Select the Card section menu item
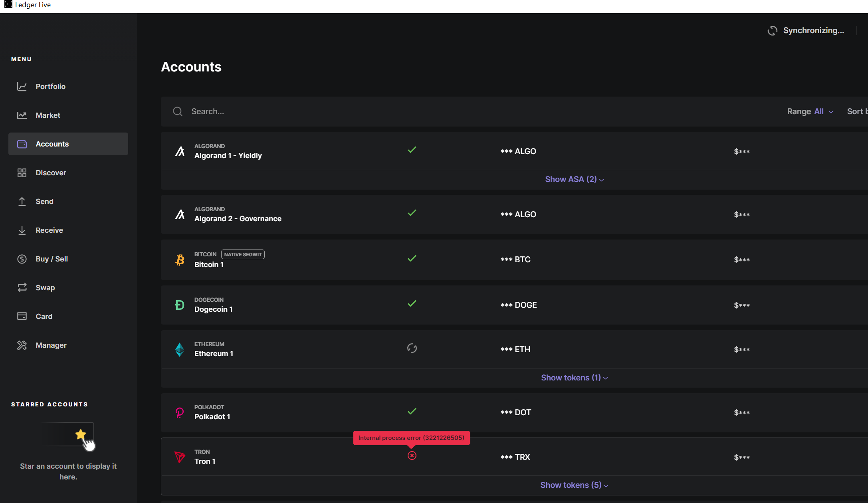This screenshot has width=868, height=503. click(x=44, y=316)
